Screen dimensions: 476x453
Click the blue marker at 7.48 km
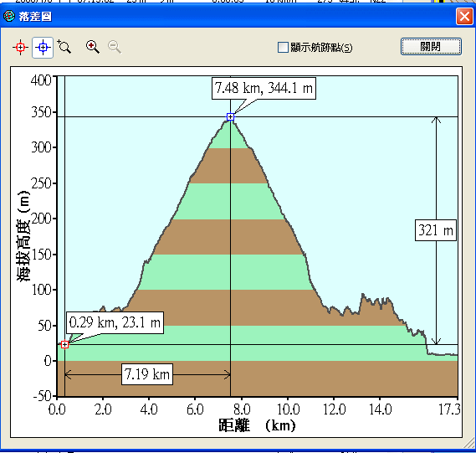pos(230,116)
